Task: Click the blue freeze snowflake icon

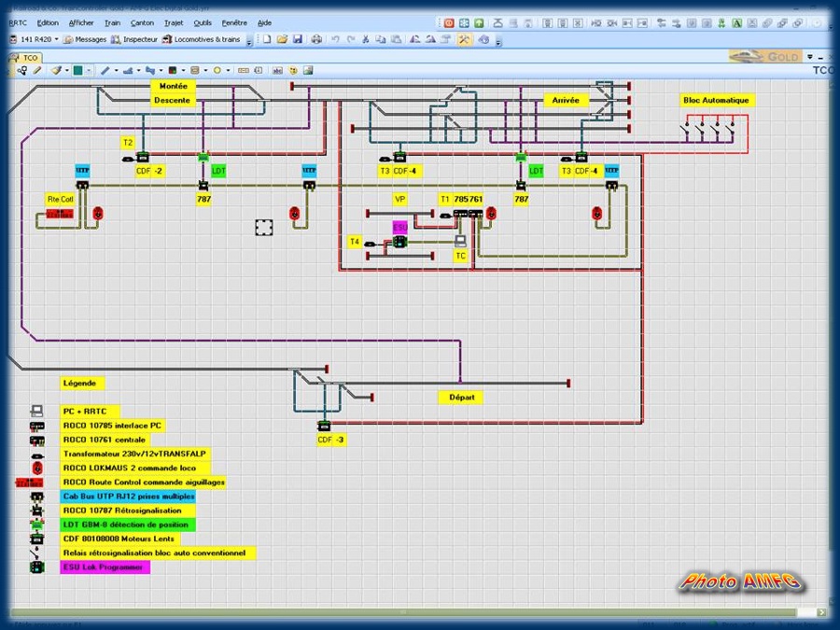Action: click(464, 23)
